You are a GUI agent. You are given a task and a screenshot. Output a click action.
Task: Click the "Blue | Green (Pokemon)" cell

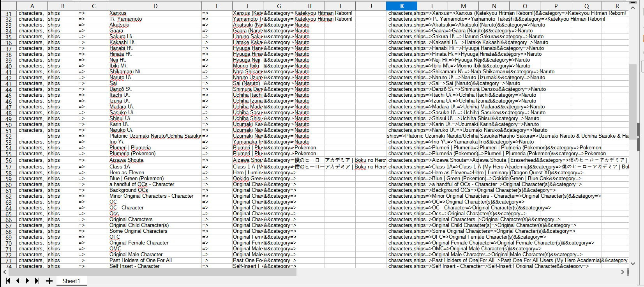(x=155, y=179)
